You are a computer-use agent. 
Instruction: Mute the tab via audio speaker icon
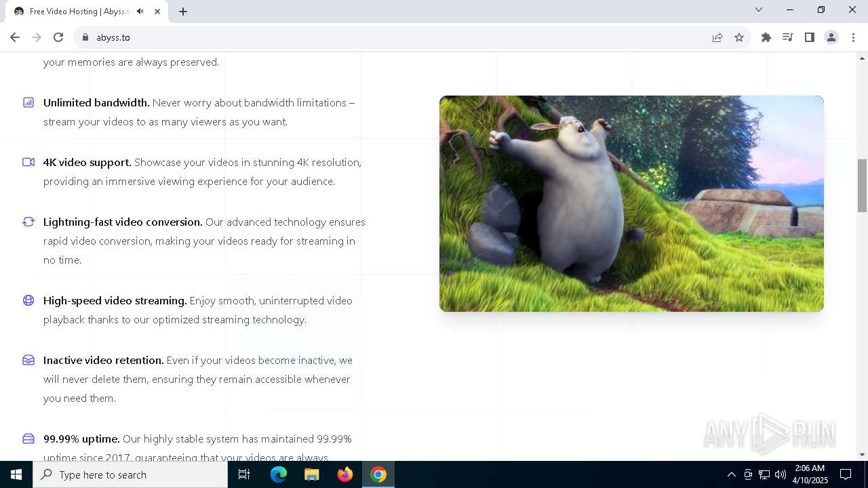[x=140, y=12]
